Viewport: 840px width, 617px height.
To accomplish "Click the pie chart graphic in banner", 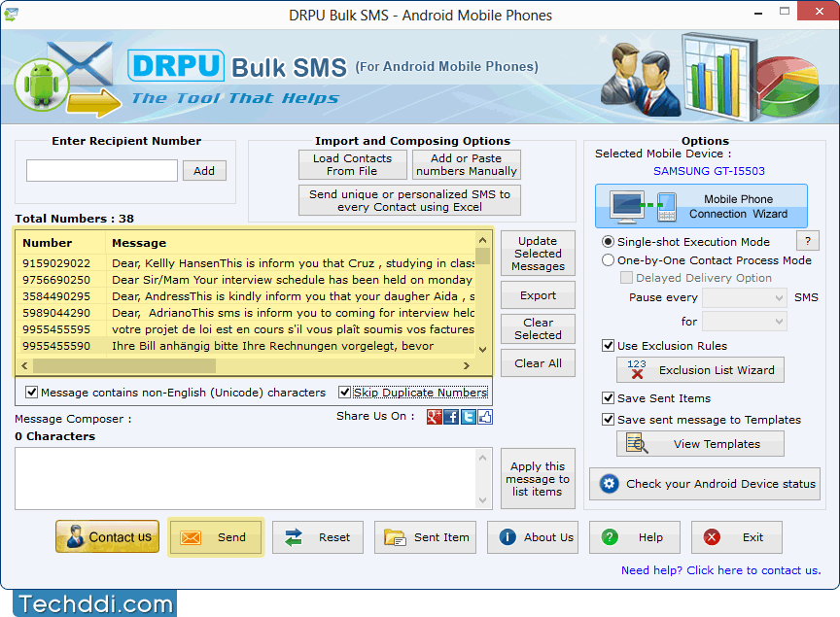I will [x=787, y=86].
